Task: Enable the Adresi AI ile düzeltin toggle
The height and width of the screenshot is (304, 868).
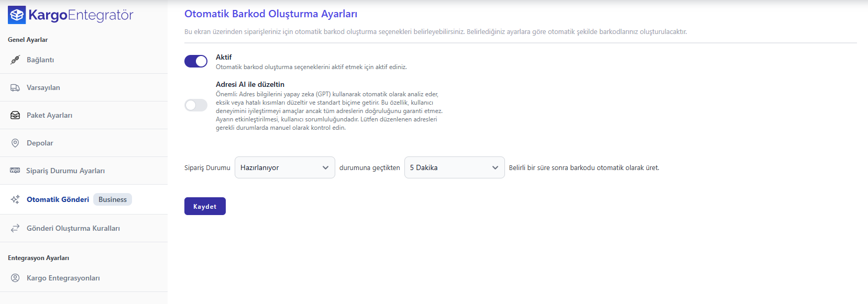Action: click(x=196, y=105)
